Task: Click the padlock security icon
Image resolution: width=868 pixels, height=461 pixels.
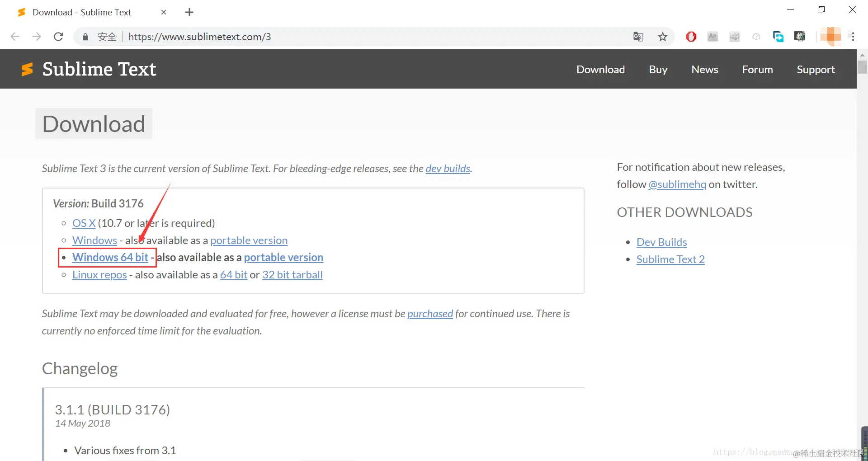Action: (85, 37)
